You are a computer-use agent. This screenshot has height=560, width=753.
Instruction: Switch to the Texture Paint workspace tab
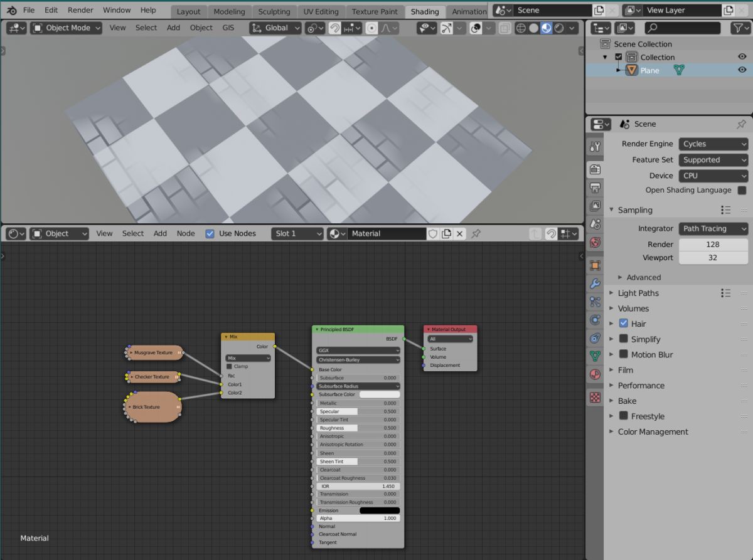375,11
